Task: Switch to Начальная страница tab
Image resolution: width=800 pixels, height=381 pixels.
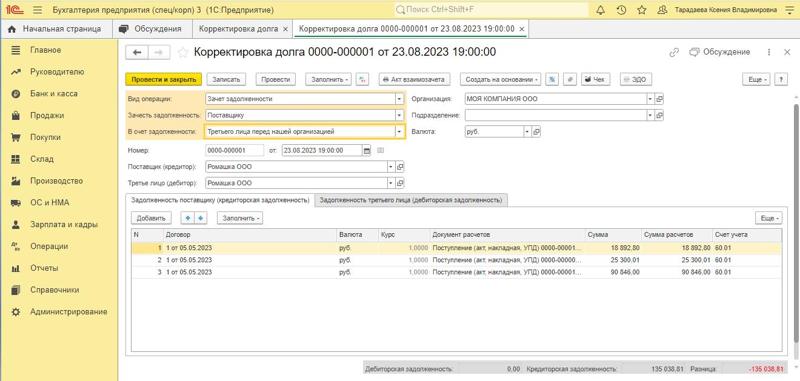Action: pyautogui.click(x=56, y=29)
